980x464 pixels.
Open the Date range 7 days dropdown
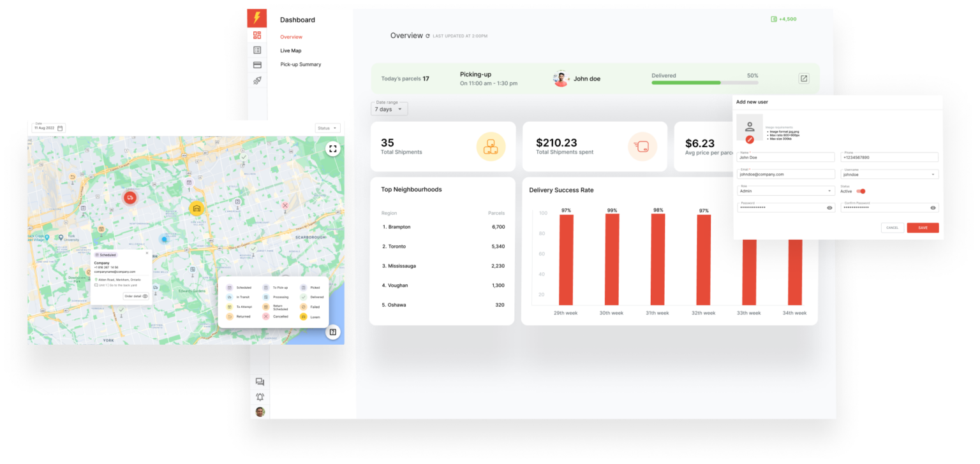click(x=389, y=109)
